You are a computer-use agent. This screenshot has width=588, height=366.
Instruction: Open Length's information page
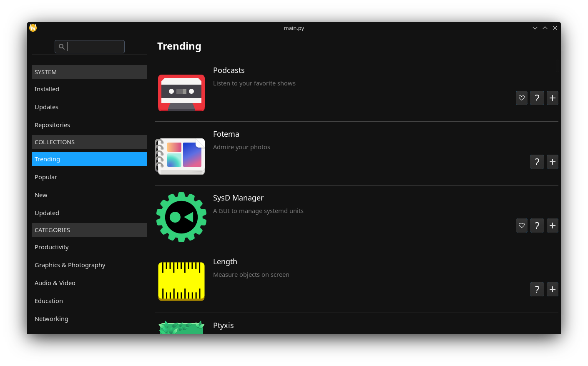[x=537, y=289]
